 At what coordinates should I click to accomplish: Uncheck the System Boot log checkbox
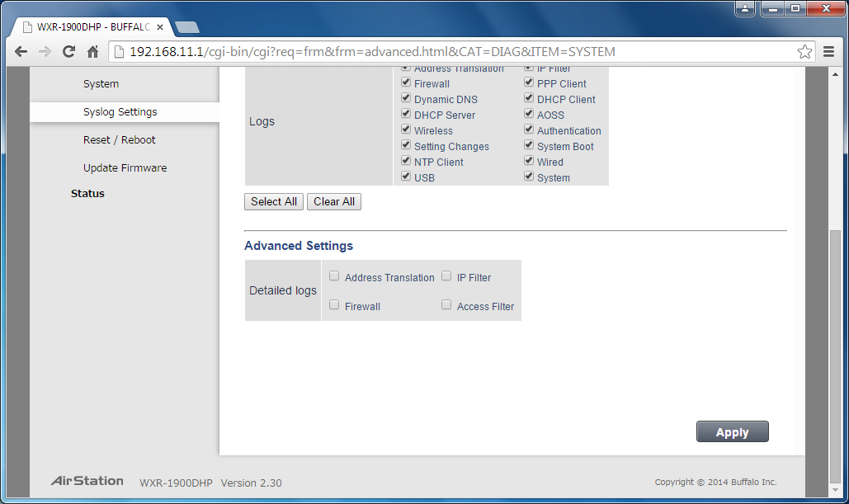coord(529,145)
